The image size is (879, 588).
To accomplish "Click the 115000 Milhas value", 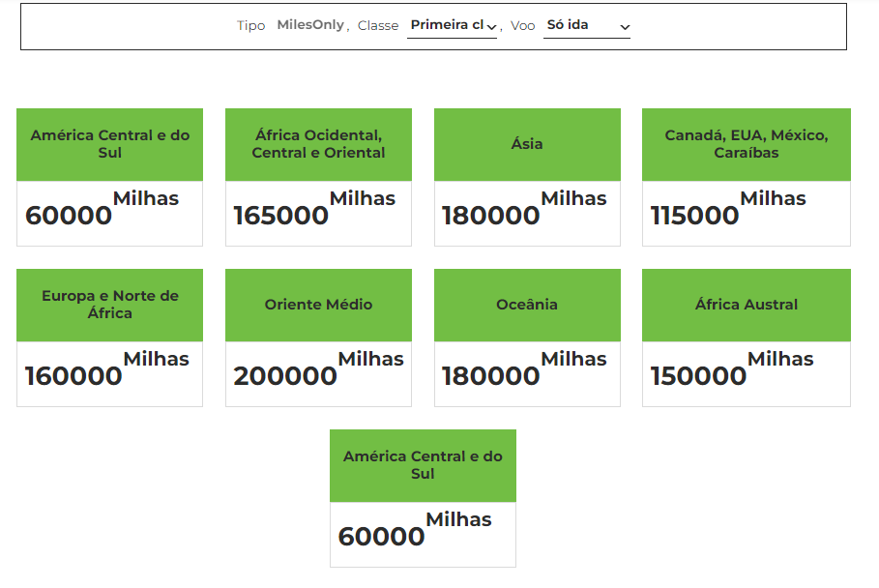I will click(727, 210).
